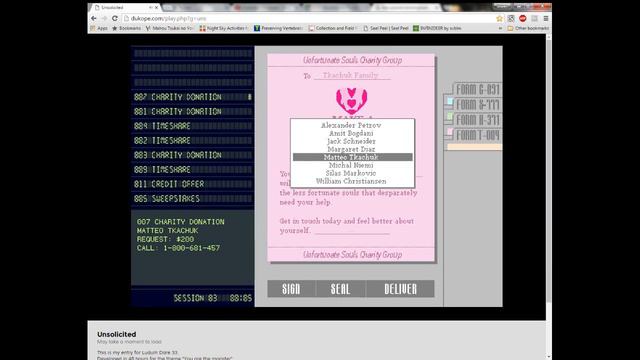The width and height of the screenshot is (640, 360).
Task: Select 009 Timeshare job row
Action: coord(192,169)
